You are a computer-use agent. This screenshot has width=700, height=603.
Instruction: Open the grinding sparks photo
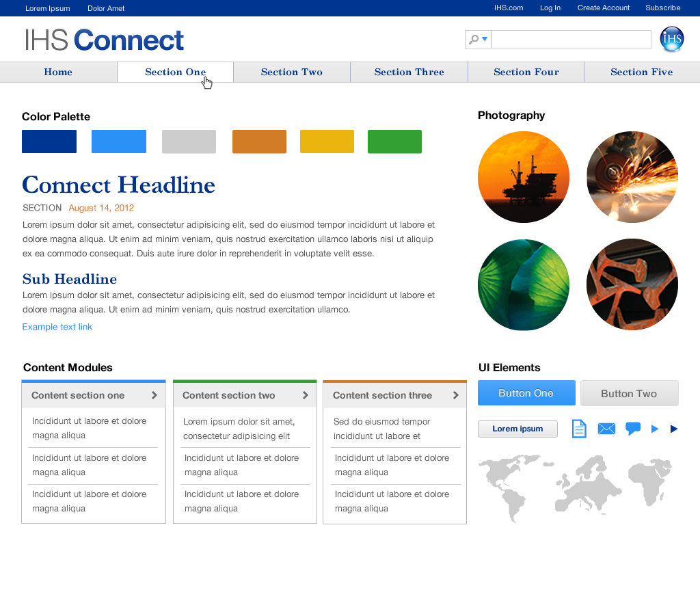pyautogui.click(x=632, y=177)
